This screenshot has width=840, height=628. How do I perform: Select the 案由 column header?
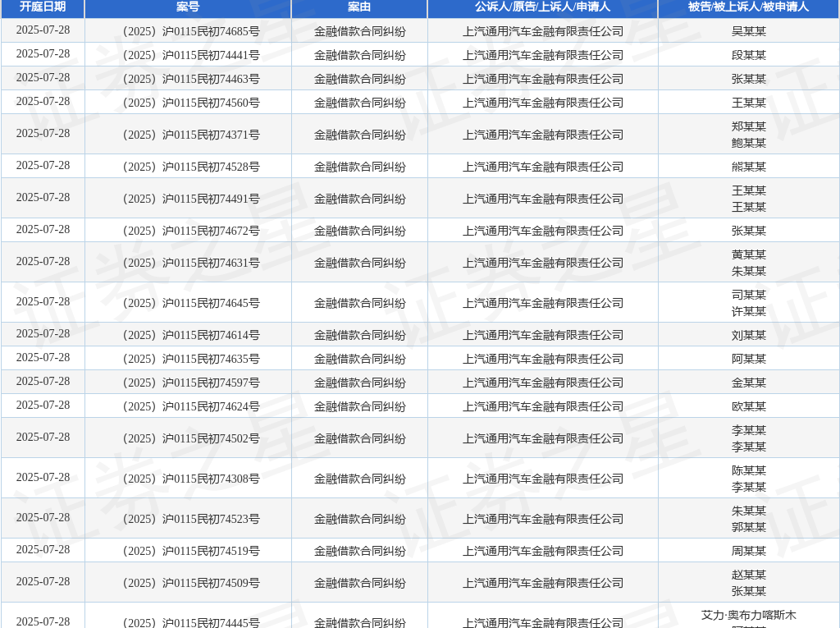(359, 7)
